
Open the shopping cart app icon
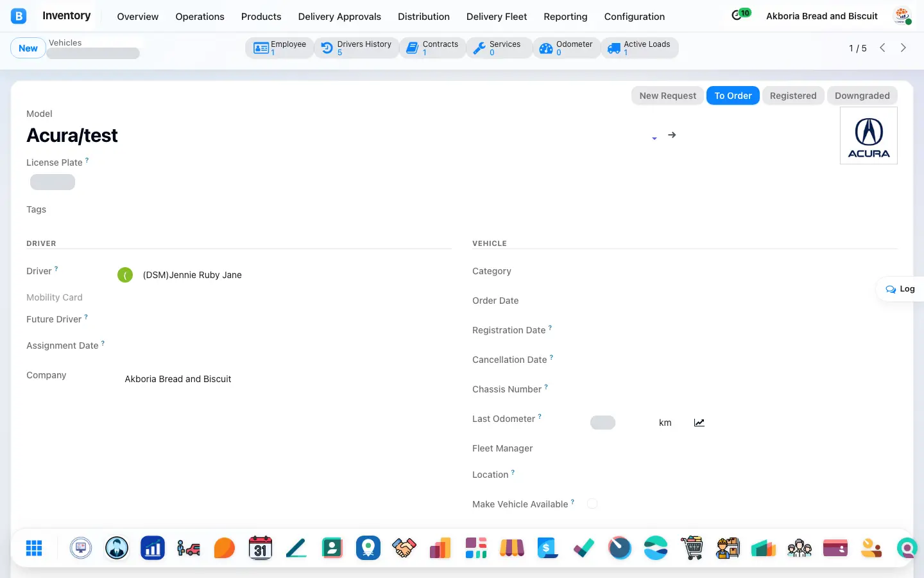click(692, 548)
